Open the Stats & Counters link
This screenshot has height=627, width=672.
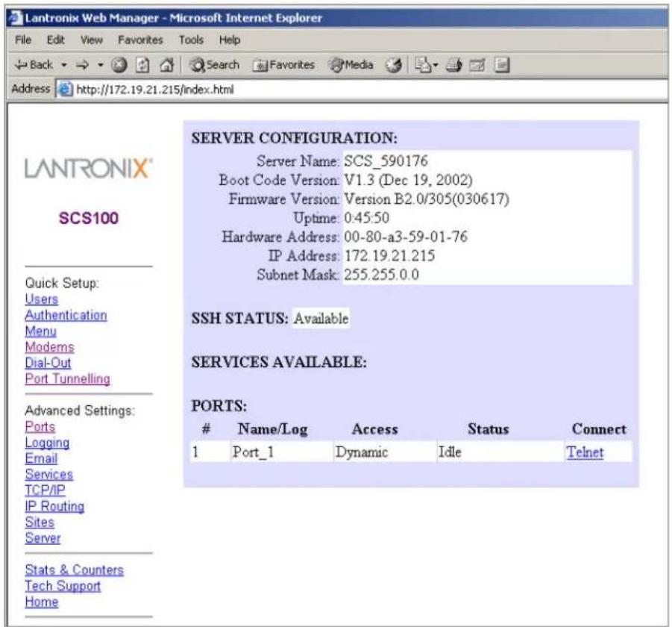coord(74,570)
